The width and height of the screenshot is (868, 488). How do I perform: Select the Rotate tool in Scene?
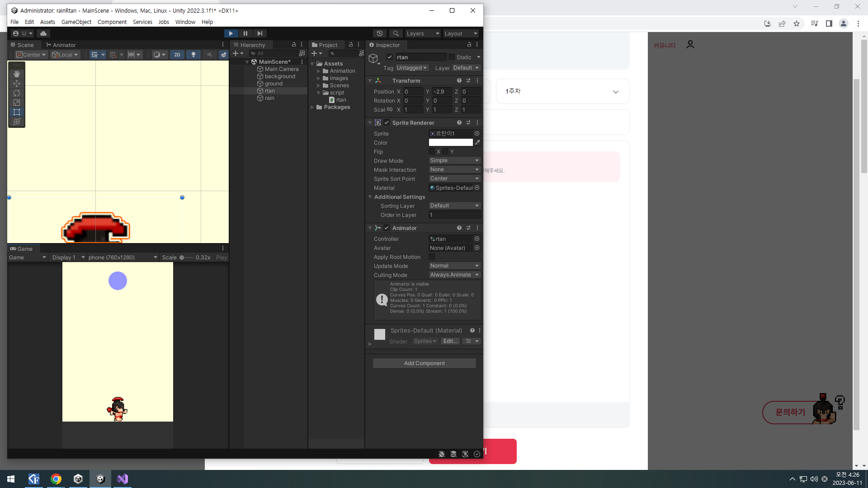17,93
